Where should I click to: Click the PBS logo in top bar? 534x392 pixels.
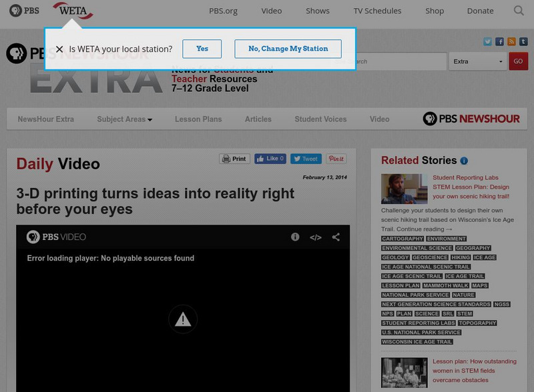click(24, 11)
